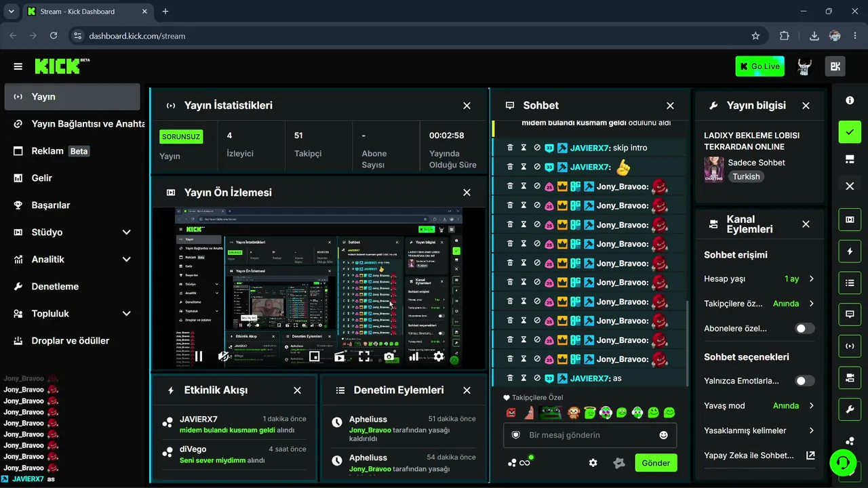The height and width of the screenshot is (488, 868).
Task: Open a new Chrome tab
Action: pyautogui.click(x=165, y=12)
